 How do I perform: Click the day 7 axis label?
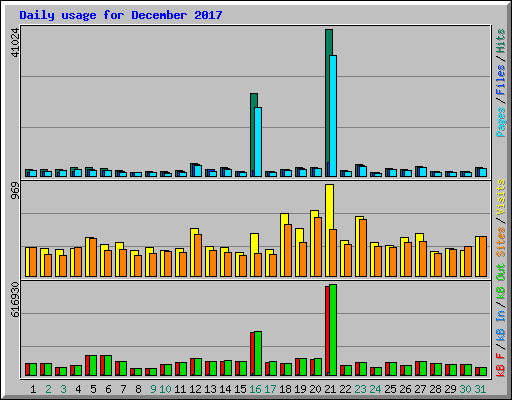[123, 389]
